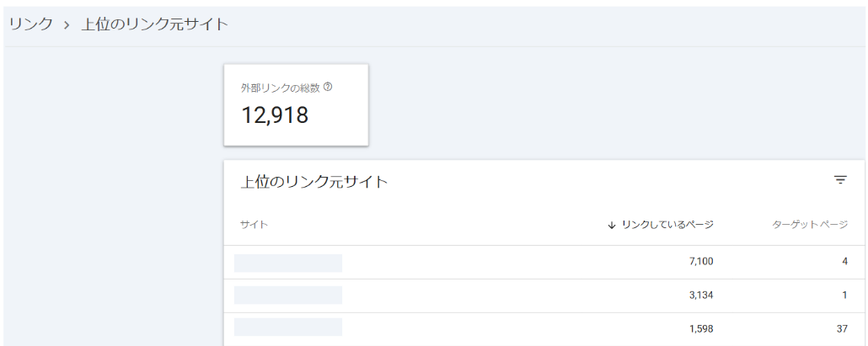This screenshot has height=346, width=868.
Task: Go back to リンク breadcrumb
Action: 31,24
